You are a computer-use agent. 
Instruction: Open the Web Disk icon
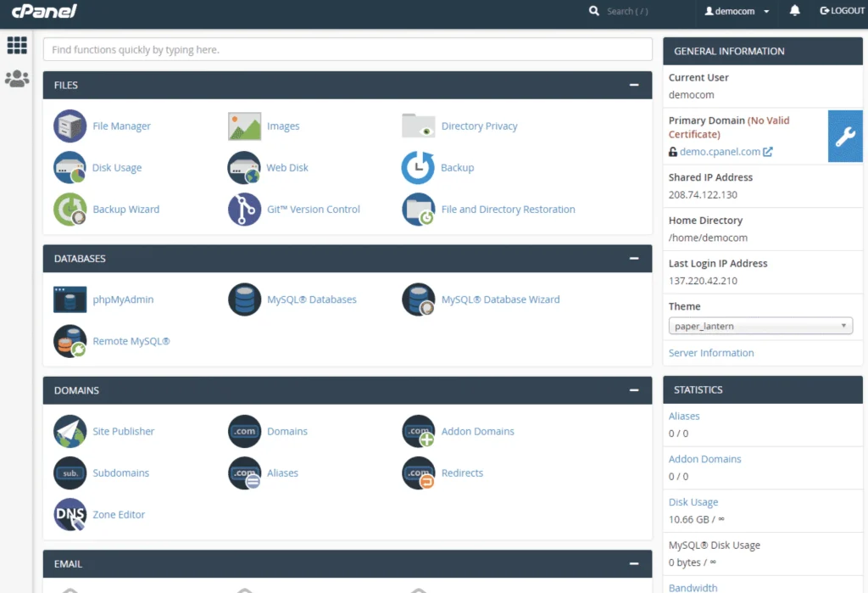pos(244,167)
